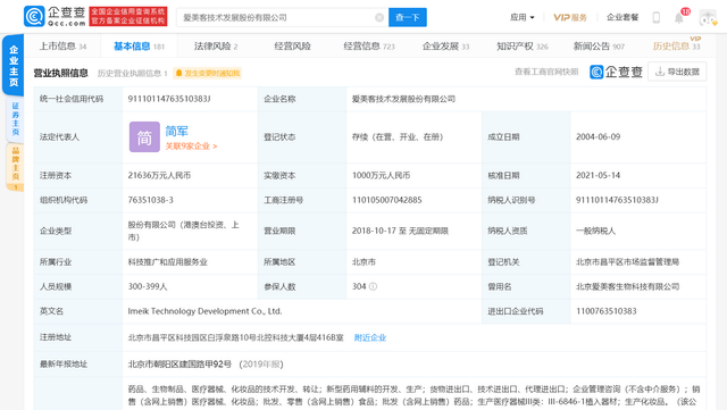Image resolution: width=727 pixels, height=410 pixels.
Task: Click 登记机关 value 北京市昌平区市场监督管理局
Action: [x=627, y=262]
